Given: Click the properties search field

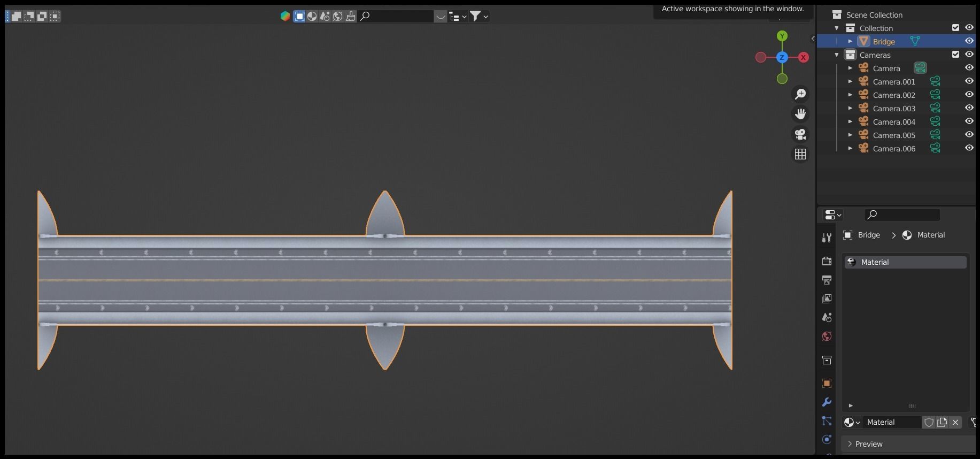Looking at the screenshot, I should click(x=902, y=215).
